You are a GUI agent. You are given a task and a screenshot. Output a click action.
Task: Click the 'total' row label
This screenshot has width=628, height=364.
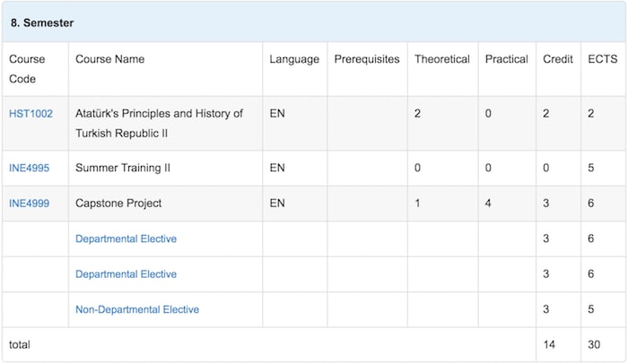point(20,345)
